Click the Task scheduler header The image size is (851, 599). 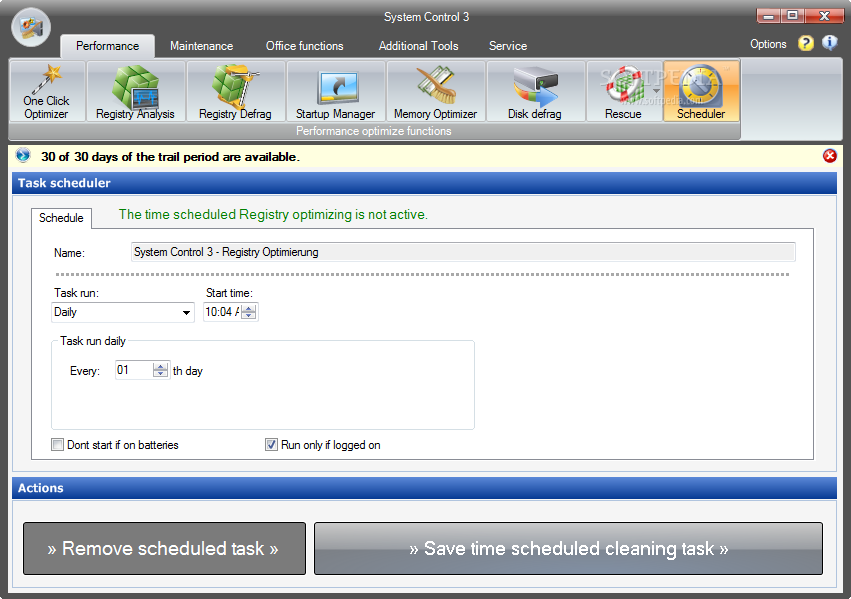click(x=424, y=183)
